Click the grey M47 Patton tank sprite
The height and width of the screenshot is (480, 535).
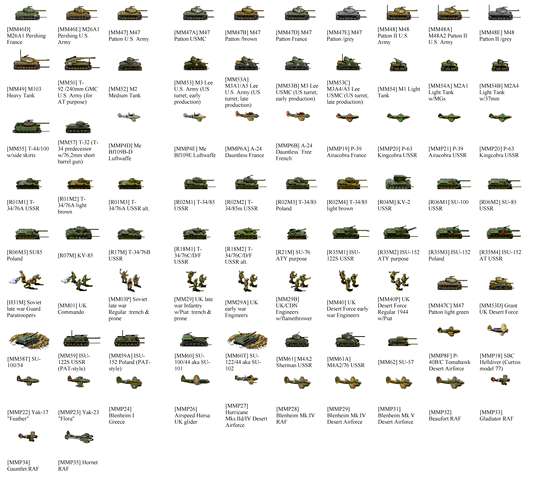pos(350,14)
